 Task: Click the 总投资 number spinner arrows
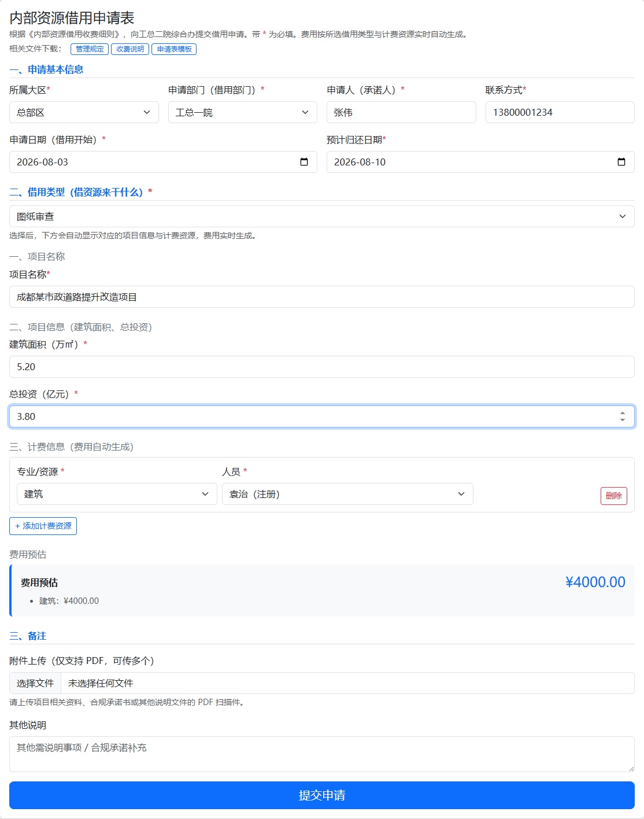623,416
